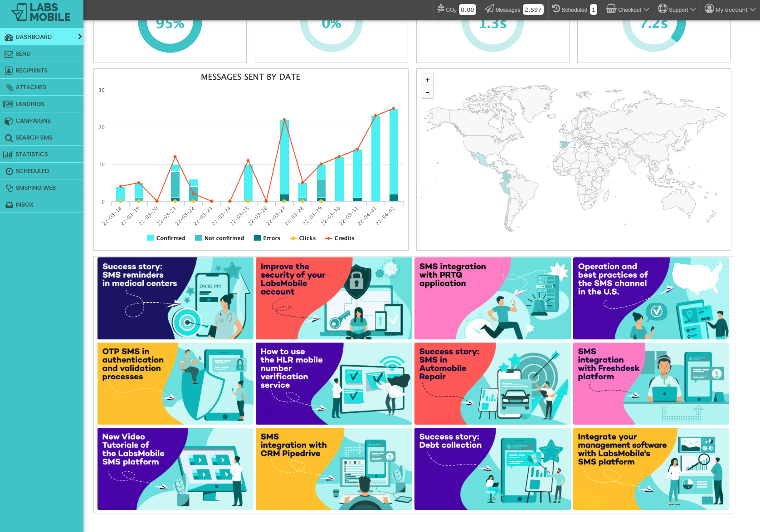The height and width of the screenshot is (532, 760).
Task: Expand the Checkout dropdown arrow
Action: pos(646,10)
